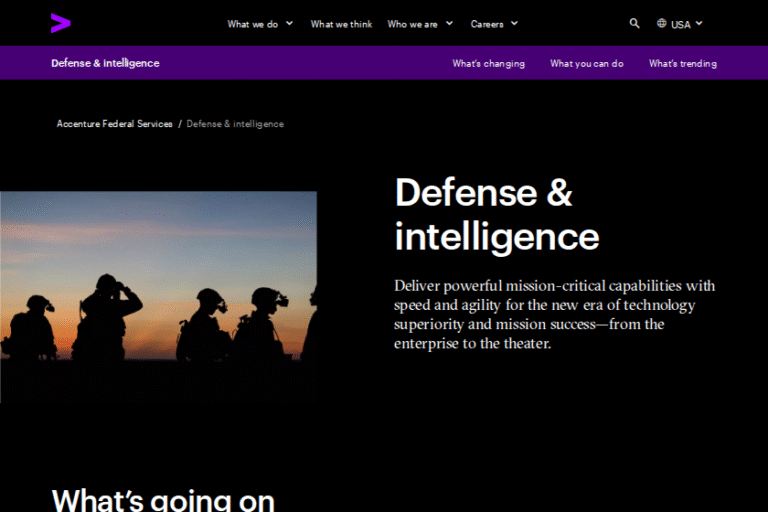Expand the chevron next to What we do

[289, 23]
